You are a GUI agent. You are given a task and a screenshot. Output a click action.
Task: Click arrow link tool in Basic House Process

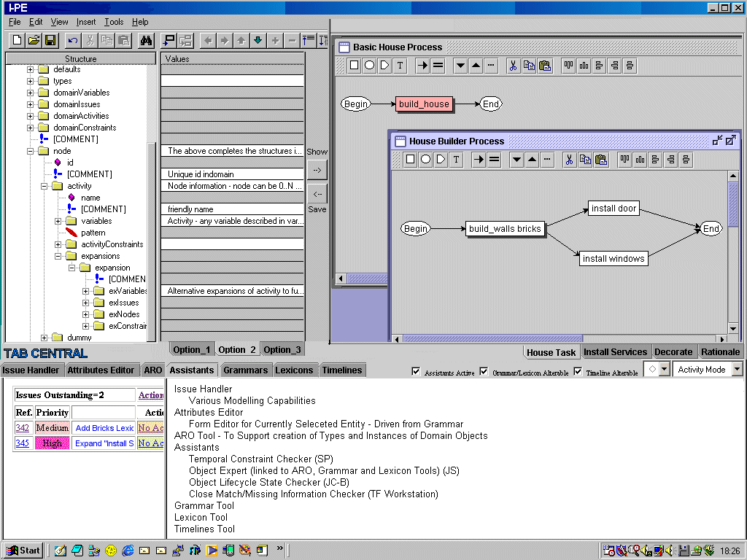coord(422,66)
